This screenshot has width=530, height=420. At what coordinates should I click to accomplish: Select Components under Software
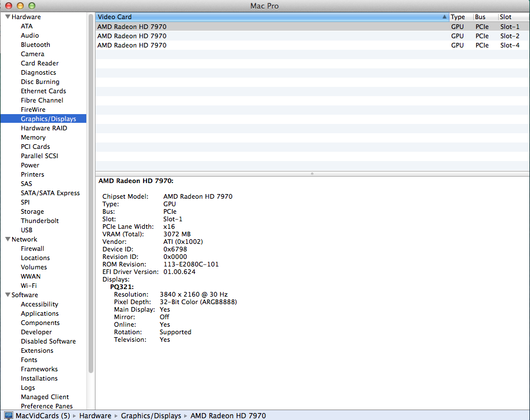(x=40, y=323)
